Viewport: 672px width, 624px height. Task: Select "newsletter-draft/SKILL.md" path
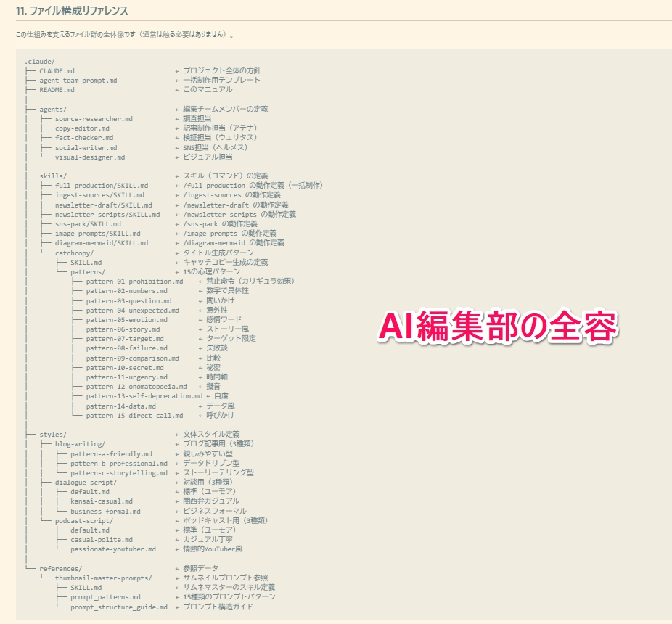pos(103,205)
